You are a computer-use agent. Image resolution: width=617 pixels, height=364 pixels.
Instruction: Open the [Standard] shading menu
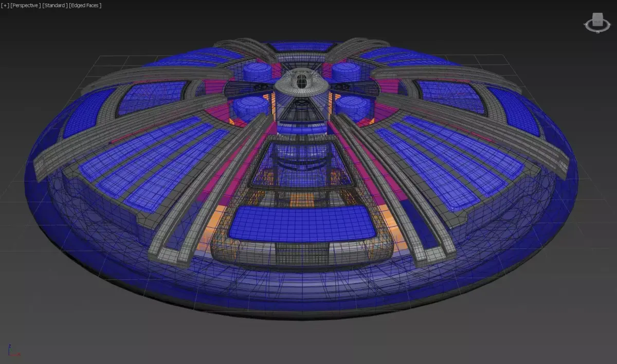(55, 5)
